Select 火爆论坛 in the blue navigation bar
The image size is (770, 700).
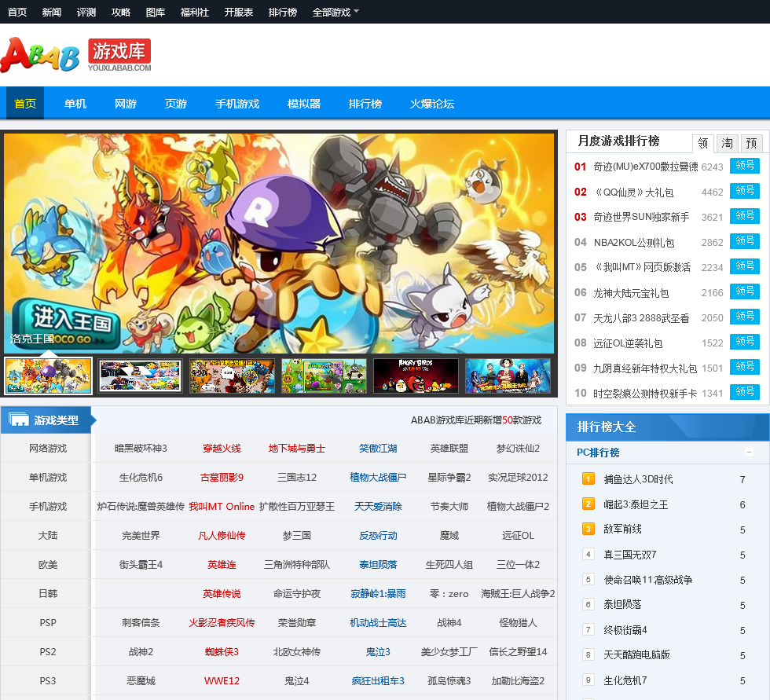pos(432,104)
